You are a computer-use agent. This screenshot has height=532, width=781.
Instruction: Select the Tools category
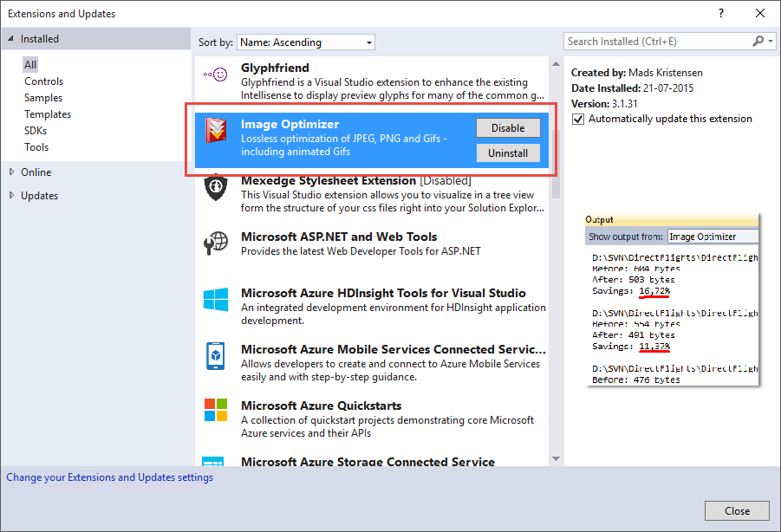point(36,146)
